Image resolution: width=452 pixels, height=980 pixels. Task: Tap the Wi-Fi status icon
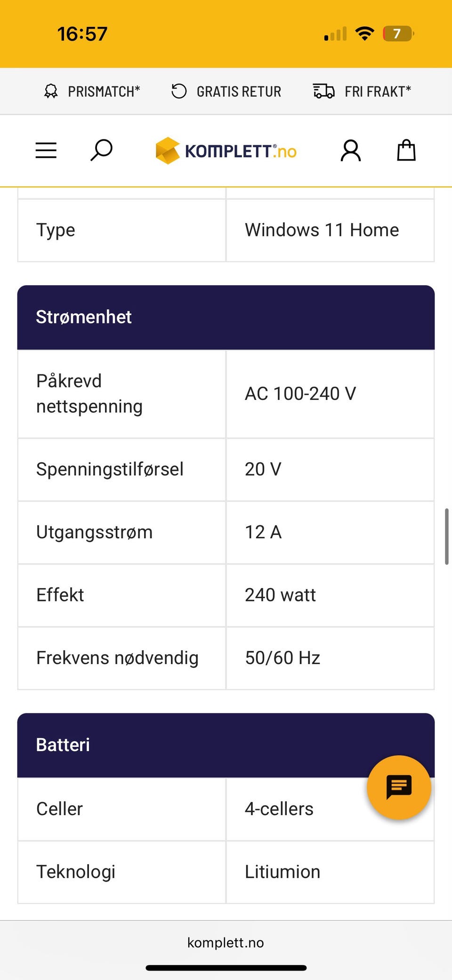point(364,34)
